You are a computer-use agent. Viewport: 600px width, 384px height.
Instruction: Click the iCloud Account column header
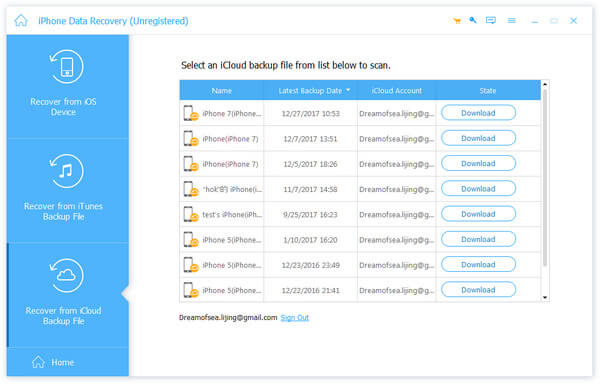(396, 91)
